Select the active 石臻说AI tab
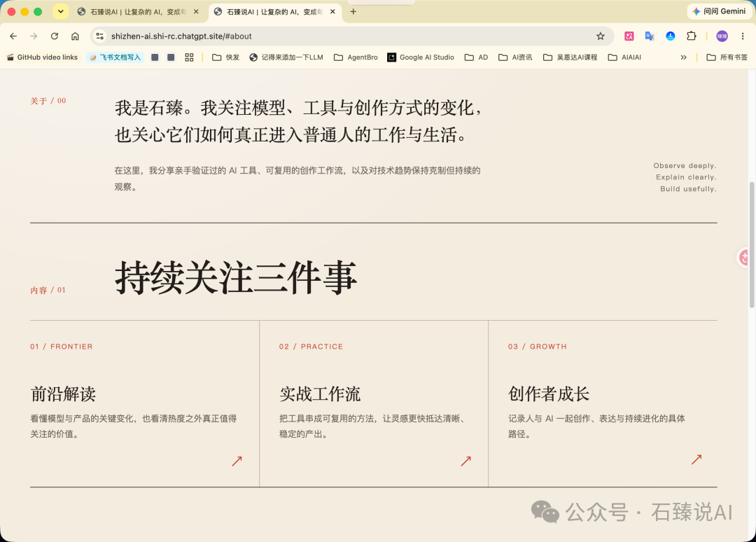Viewport: 756px width, 542px height. [274, 12]
